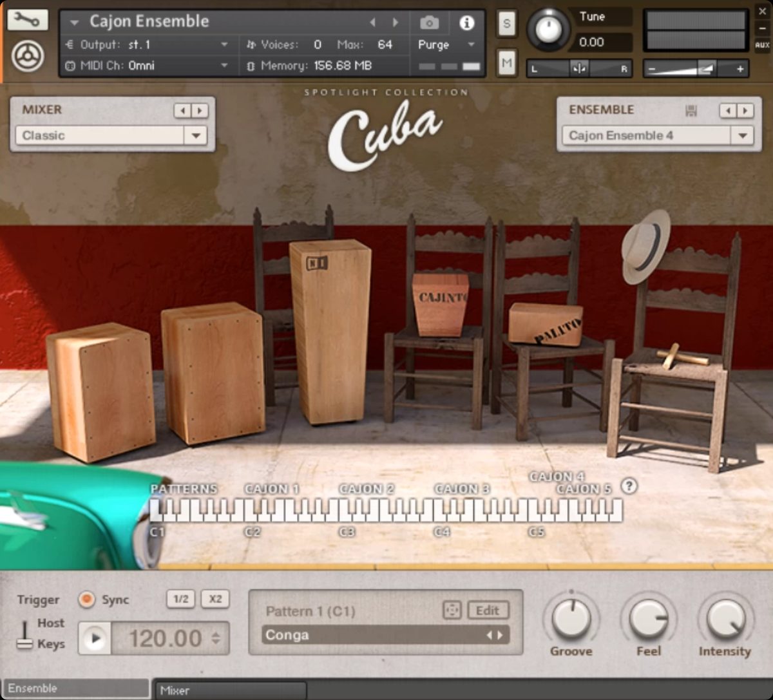Click the Intensity knob
773x700 pixels.
[725, 618]
